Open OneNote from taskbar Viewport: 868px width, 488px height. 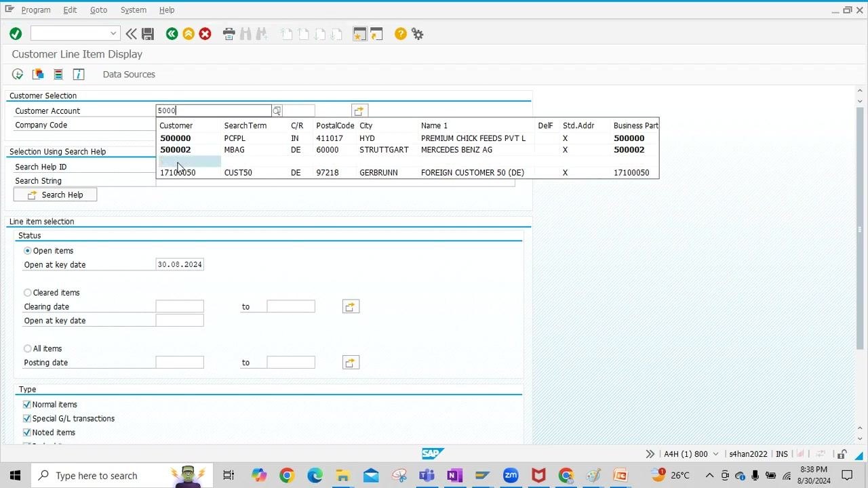coord(454,475)
